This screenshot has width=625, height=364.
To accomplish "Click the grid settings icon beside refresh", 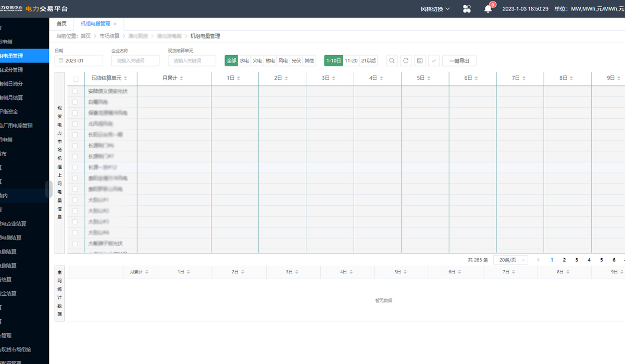I will click(420, 60).
